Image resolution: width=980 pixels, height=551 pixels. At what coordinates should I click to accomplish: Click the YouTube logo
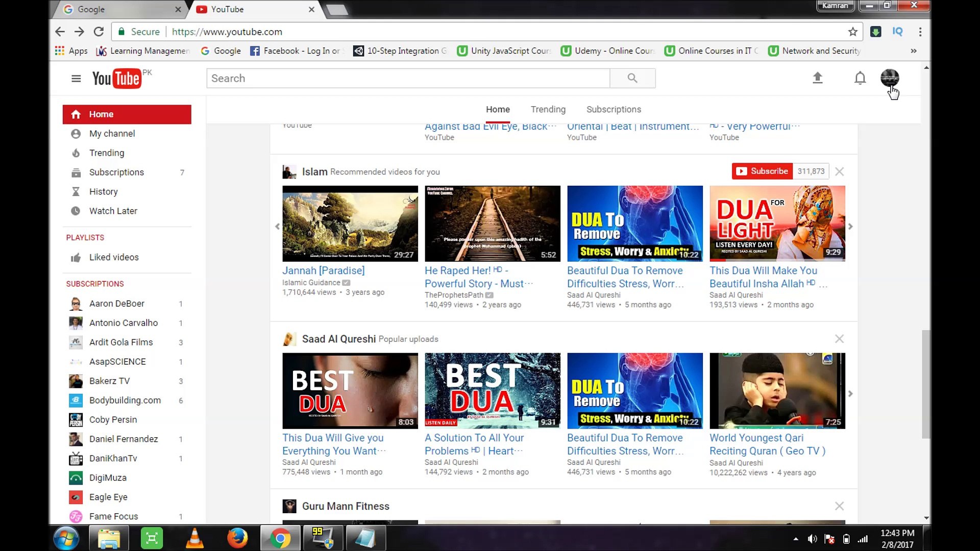click(116, 78)
